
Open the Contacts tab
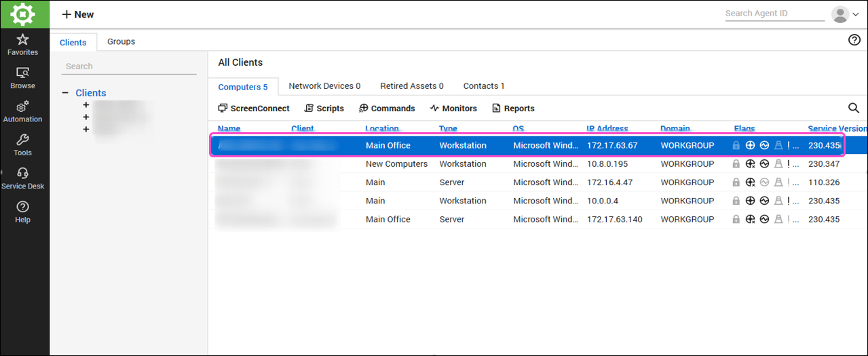[484, 86]
